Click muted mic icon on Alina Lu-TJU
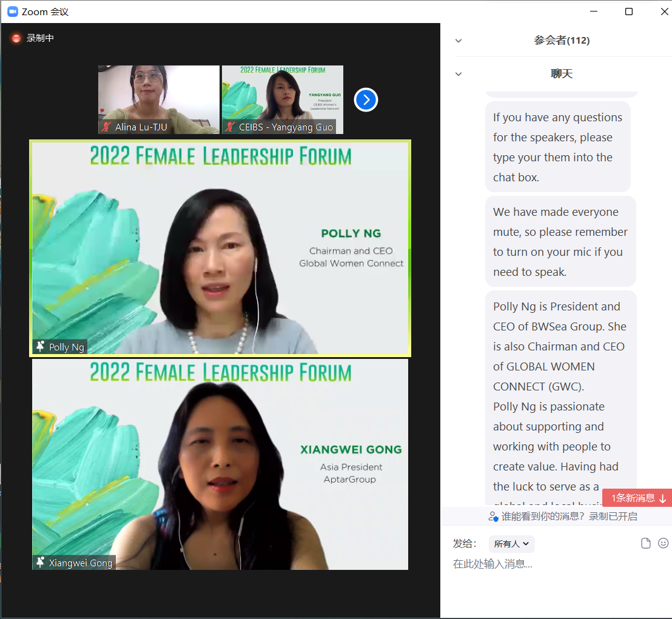This screenshot has width=672, height=619. coord(106,127)
